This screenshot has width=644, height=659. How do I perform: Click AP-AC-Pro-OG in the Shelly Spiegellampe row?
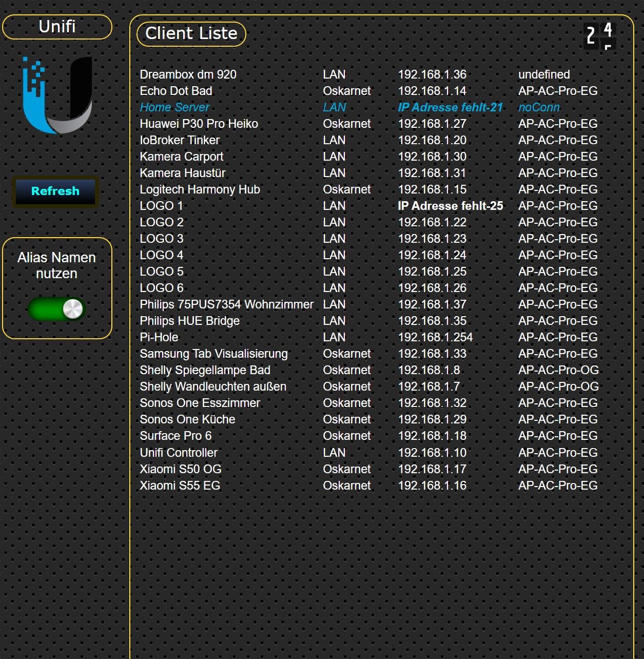click(558, 370)
